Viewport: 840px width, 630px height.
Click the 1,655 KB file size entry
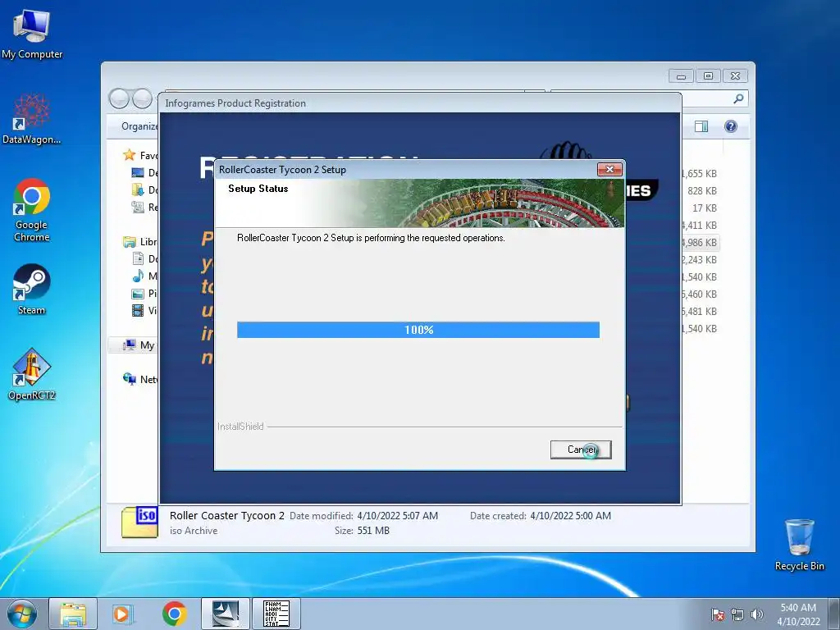tap(700, 174)
